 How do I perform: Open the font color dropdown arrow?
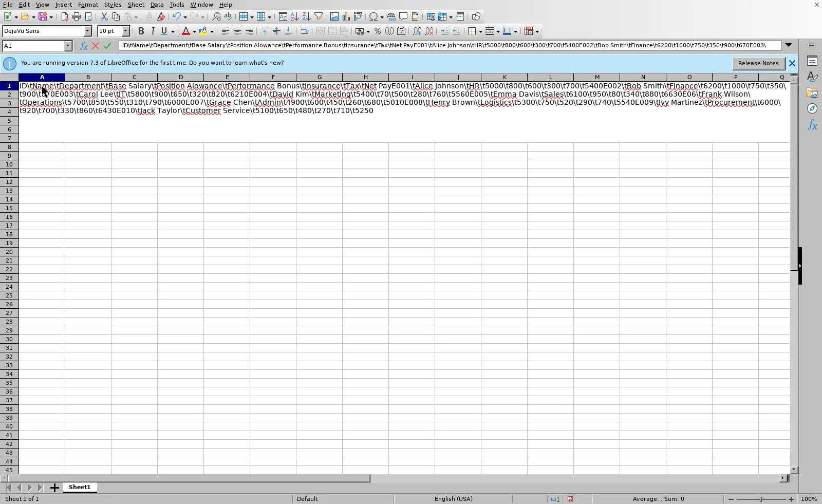pyautogui.click(x=194, y=31)
